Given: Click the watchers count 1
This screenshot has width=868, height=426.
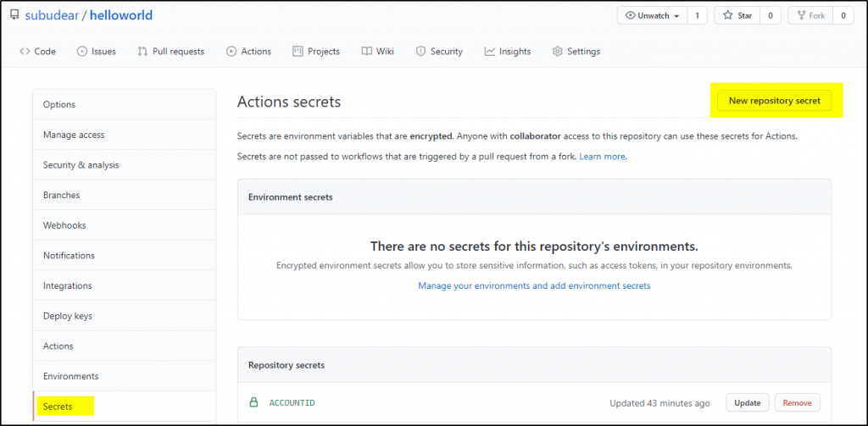Looking at the screenshot, I should [x=698, y=15].
